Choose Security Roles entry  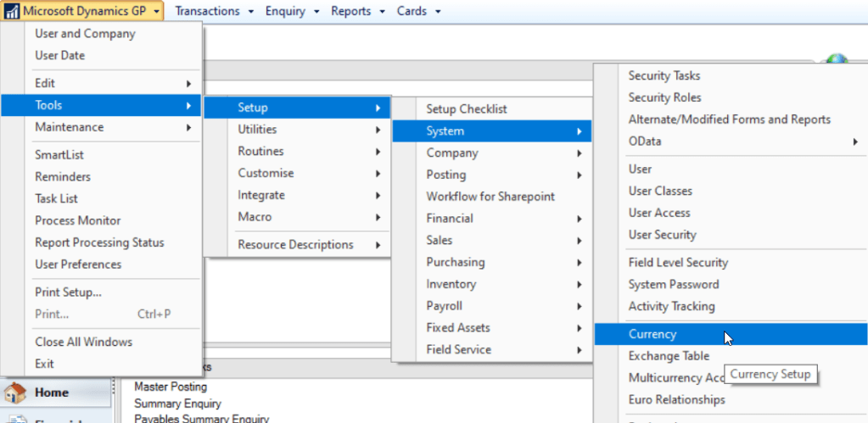664,97
